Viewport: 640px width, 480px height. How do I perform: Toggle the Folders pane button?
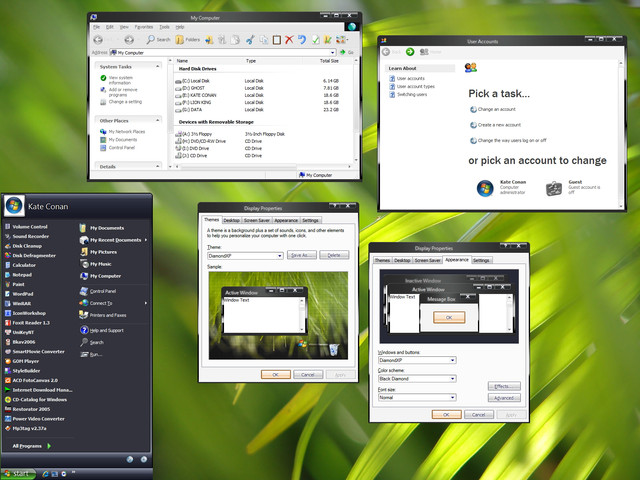(x=187, y=40)
